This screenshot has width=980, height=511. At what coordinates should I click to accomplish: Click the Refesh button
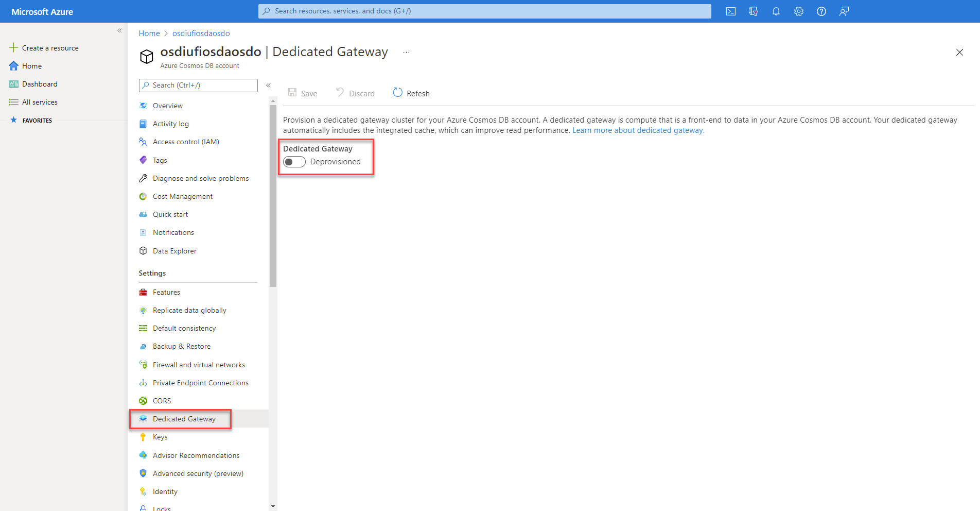[411, 93]
